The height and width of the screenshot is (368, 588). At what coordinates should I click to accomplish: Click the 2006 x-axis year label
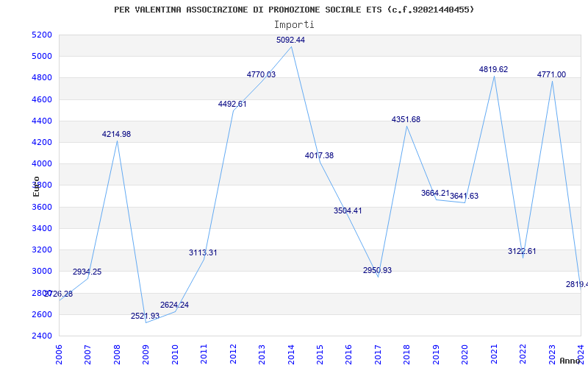point(59,355)
